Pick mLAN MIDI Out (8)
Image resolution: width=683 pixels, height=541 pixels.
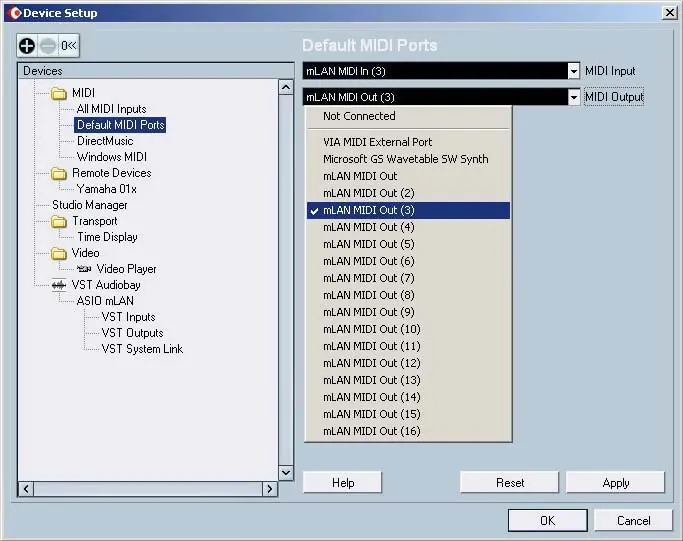pyautogui.click(x=408, y=295)
